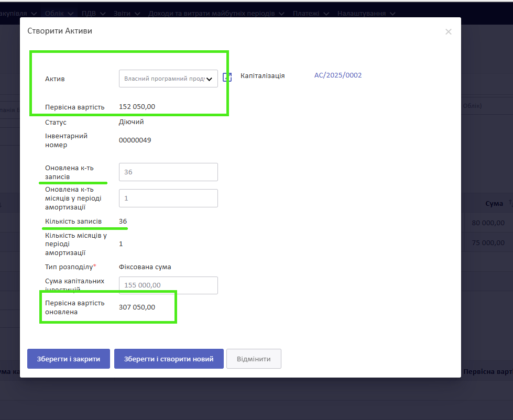Click the Оновлена к-ть місяців input field
Image resolution: width=513 pixels, height=420 pixels.
click(168, 198)
